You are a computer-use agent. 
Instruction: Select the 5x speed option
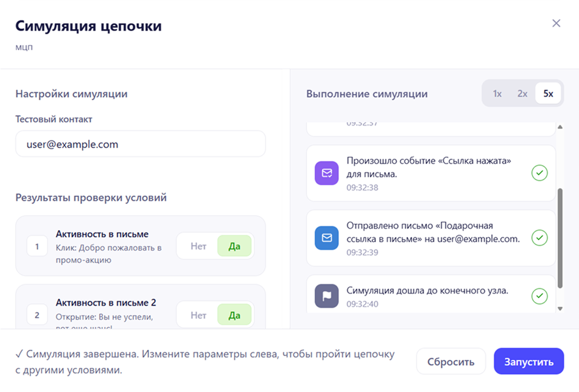point(548,94)
